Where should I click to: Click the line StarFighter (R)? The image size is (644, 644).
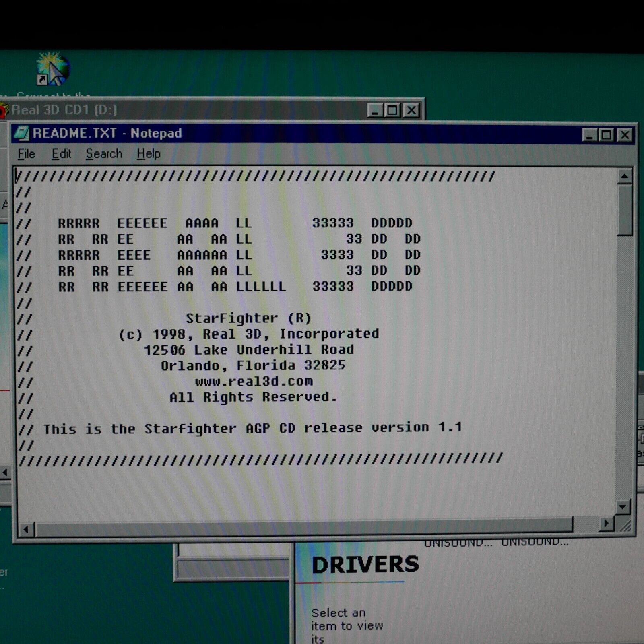(248, 318)
